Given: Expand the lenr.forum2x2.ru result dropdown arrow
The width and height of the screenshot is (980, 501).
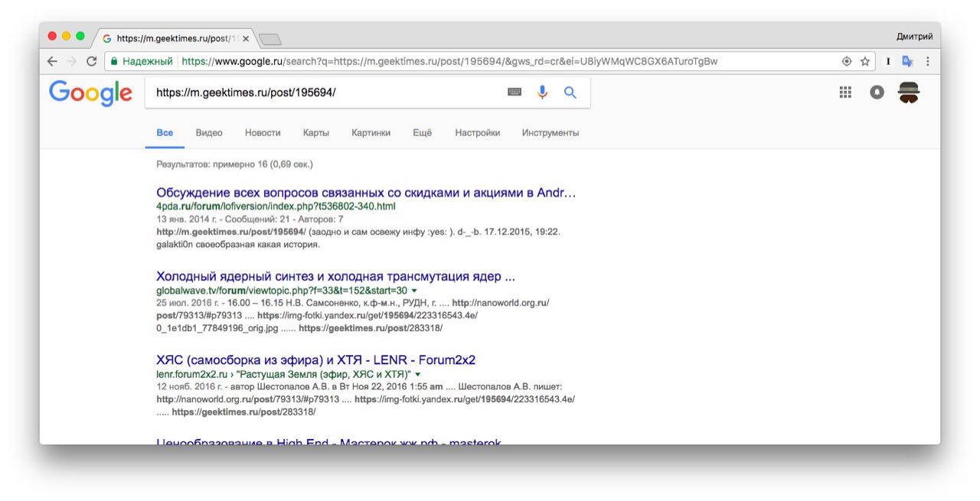Looking at the screenshot, I should coord(418,375).
